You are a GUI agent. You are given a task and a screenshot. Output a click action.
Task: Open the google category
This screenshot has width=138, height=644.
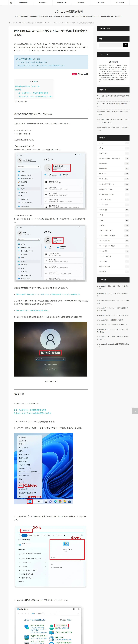(113, 143)
